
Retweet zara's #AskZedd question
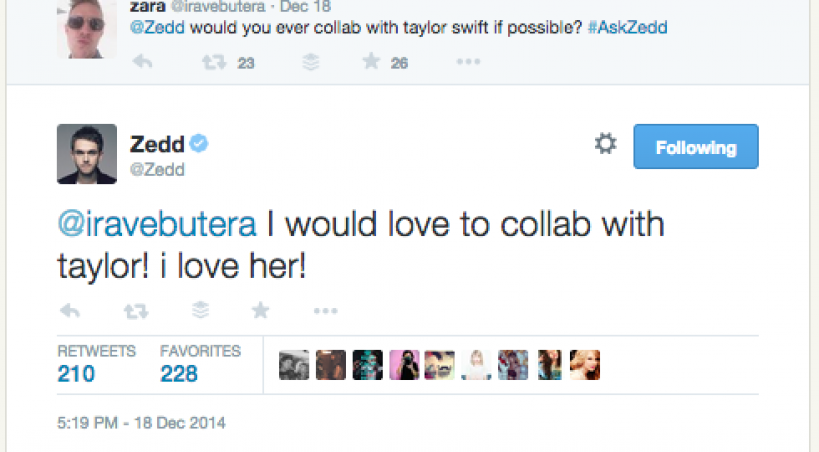(213, 63)
